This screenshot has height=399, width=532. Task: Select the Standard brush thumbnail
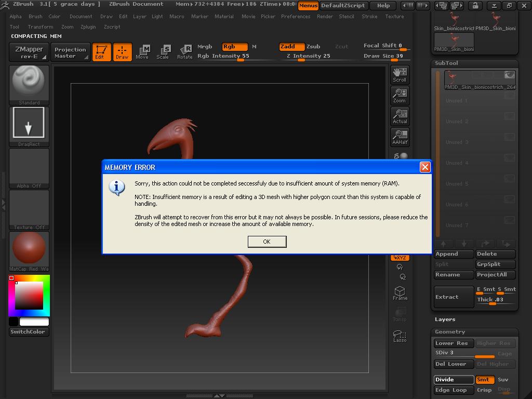point(29,83)
